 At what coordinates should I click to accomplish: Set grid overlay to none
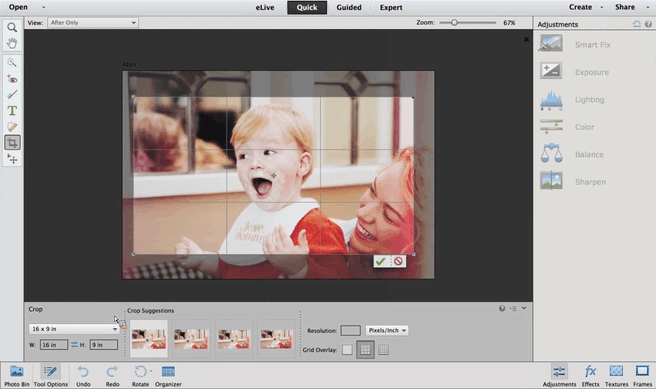(x=347, y=350)
